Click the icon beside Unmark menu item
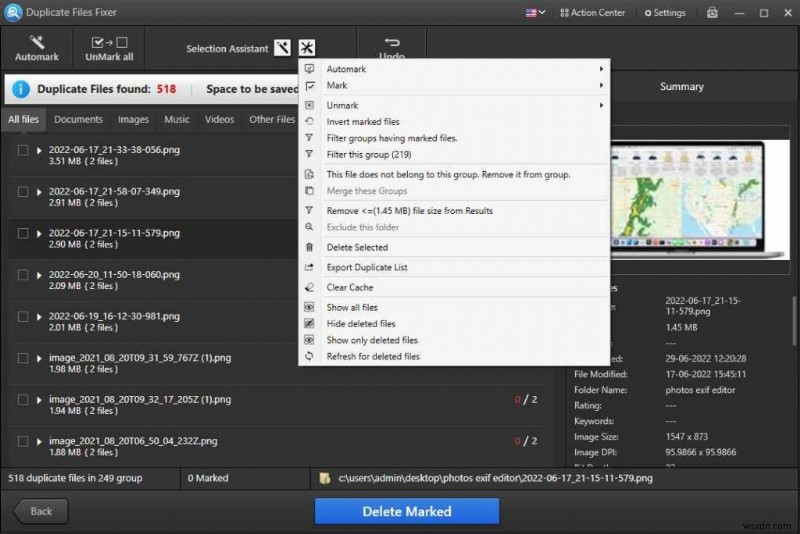The height and width of the screenshot is (534, 800). point(309,105)
